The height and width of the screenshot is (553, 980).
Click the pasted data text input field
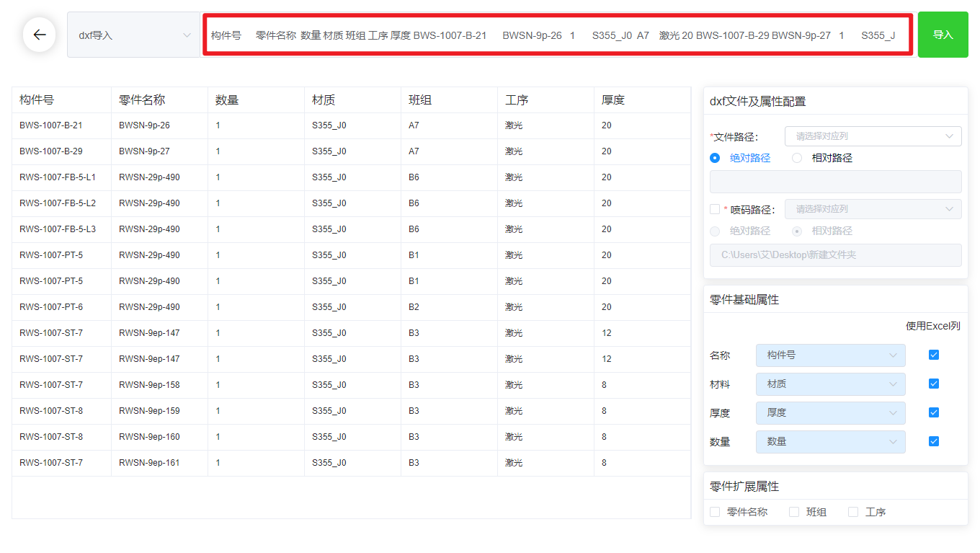point(558,35)
